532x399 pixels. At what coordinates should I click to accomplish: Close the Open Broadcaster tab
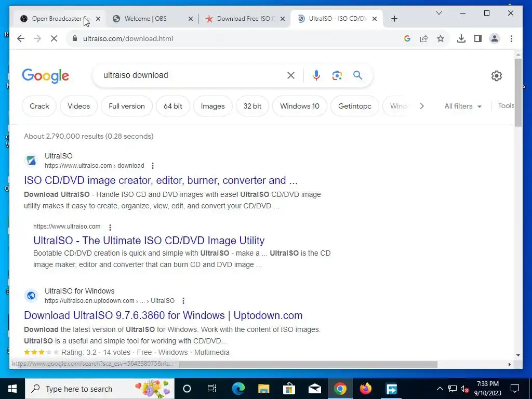pyautogui.click(x=98, y=19)
